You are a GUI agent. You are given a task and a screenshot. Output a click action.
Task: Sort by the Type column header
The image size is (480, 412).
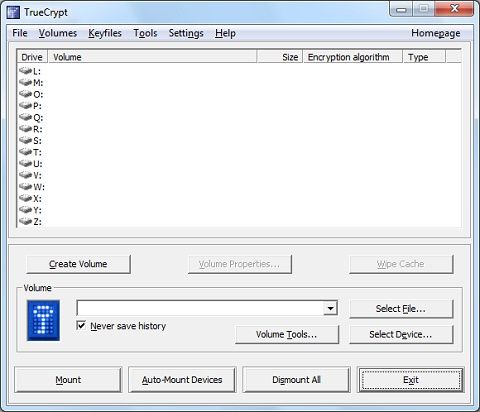click(x=424, y=57)
